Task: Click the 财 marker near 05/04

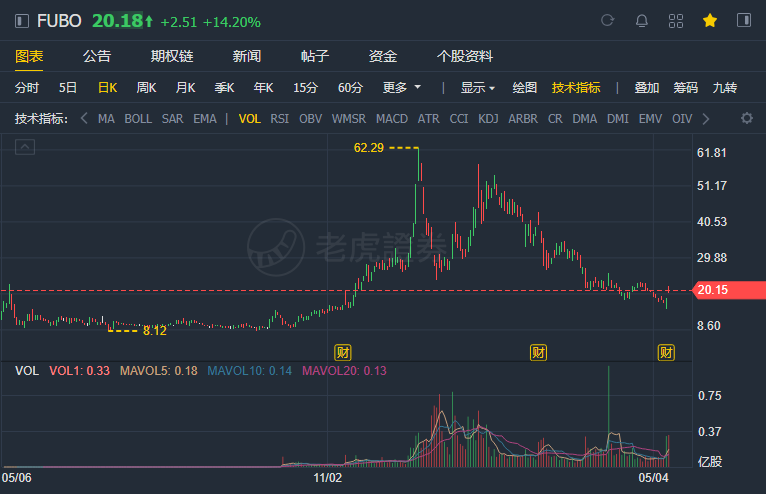Action: pyautogui.click(x=666, y=352)
